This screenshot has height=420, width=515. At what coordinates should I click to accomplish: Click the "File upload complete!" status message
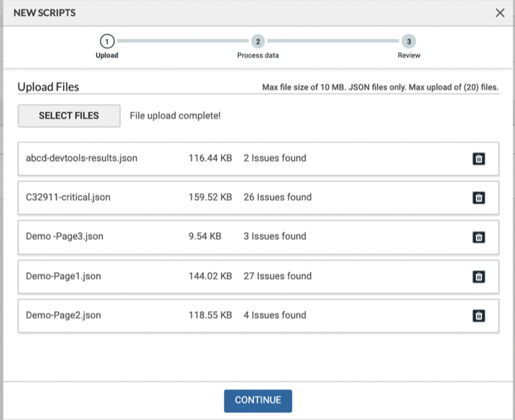click(175, 116)
